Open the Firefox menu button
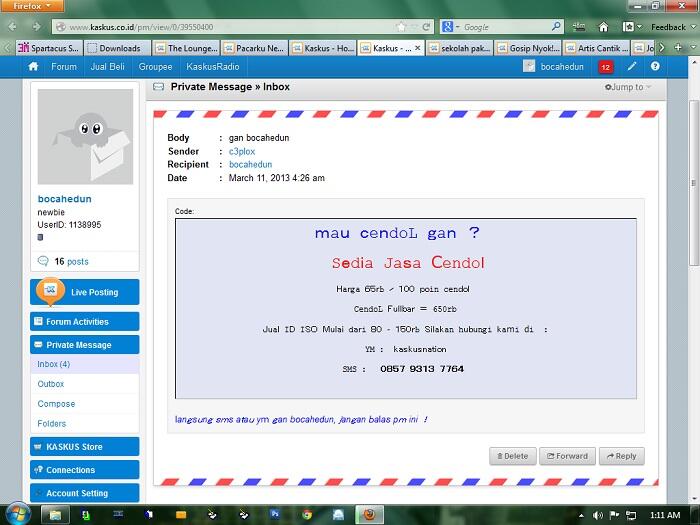The width and height of the screenshot is (700, 525). (32, 6)
